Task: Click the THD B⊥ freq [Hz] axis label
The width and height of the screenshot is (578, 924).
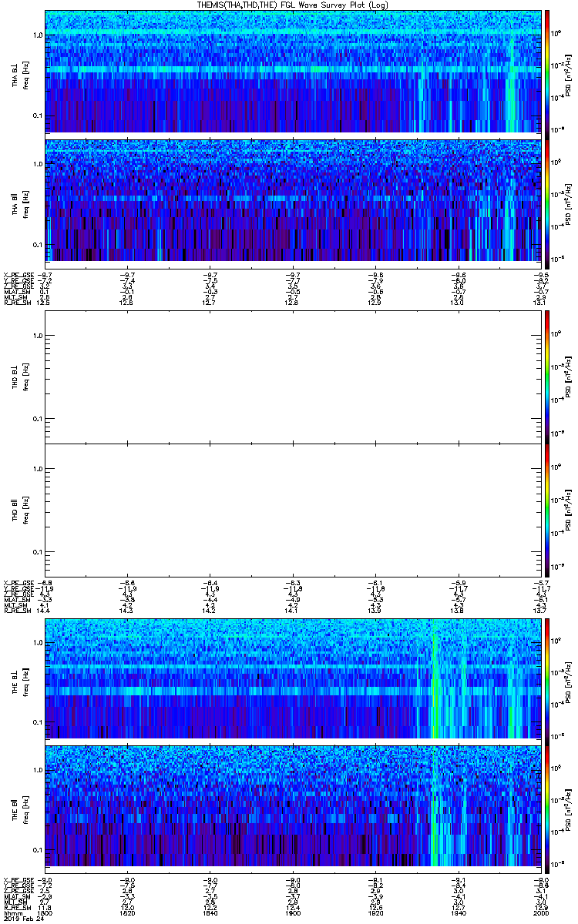Action: [x=25, y=377]
